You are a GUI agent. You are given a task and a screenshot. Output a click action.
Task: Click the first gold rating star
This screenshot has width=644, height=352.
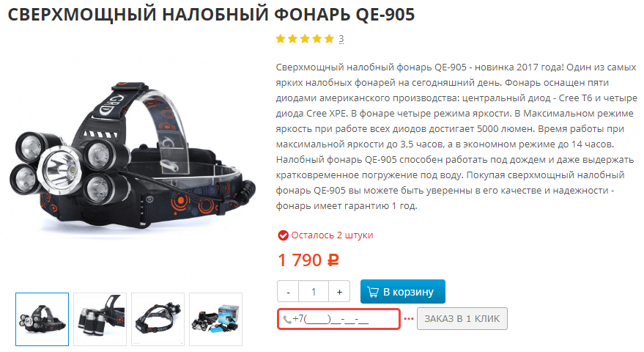coord(281,39)
